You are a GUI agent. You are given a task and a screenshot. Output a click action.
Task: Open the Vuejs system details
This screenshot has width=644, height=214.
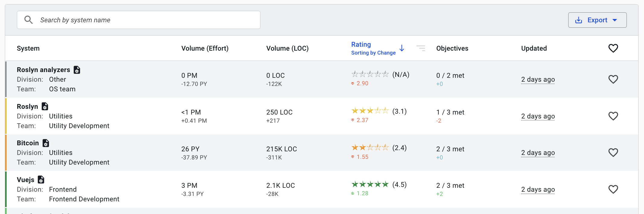[26, 180]
